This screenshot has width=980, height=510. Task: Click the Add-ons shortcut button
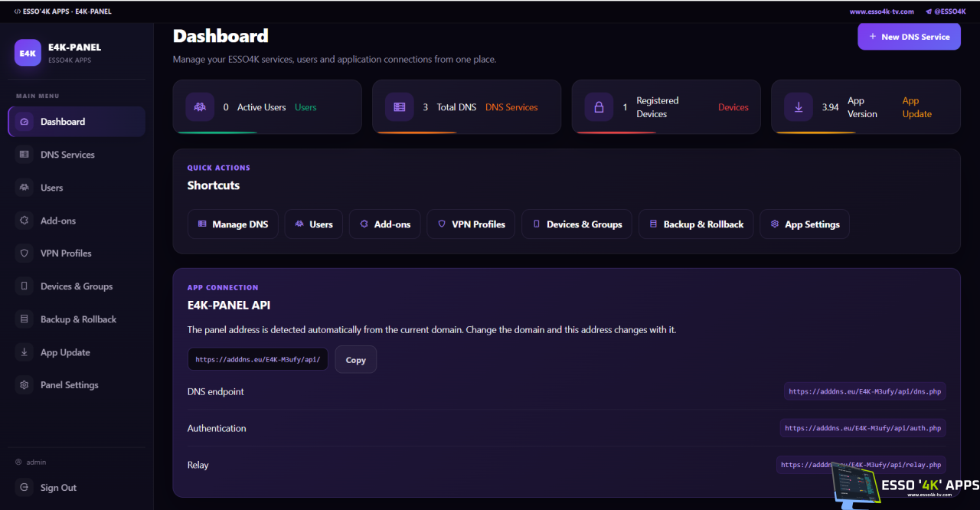385,224
